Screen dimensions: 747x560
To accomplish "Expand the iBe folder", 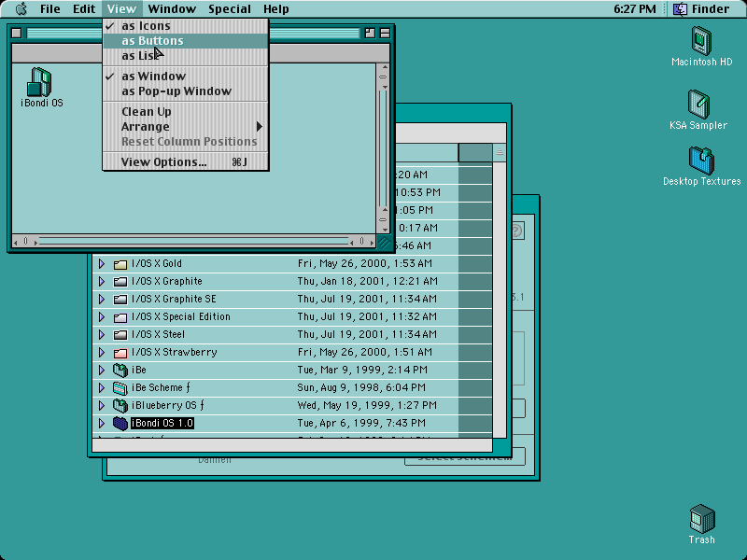I will 101,370.
